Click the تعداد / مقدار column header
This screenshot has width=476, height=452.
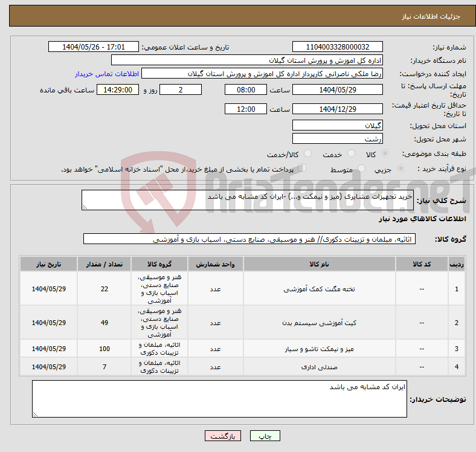point(104,264)
